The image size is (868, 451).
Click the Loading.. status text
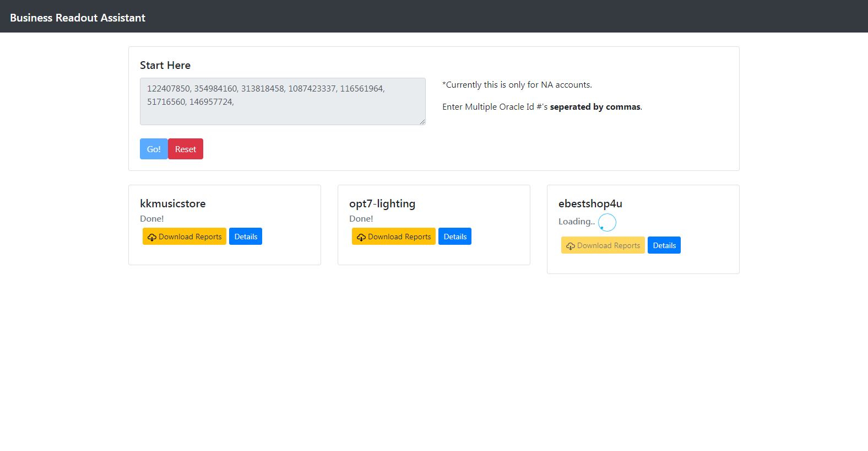tap(577, 222)
